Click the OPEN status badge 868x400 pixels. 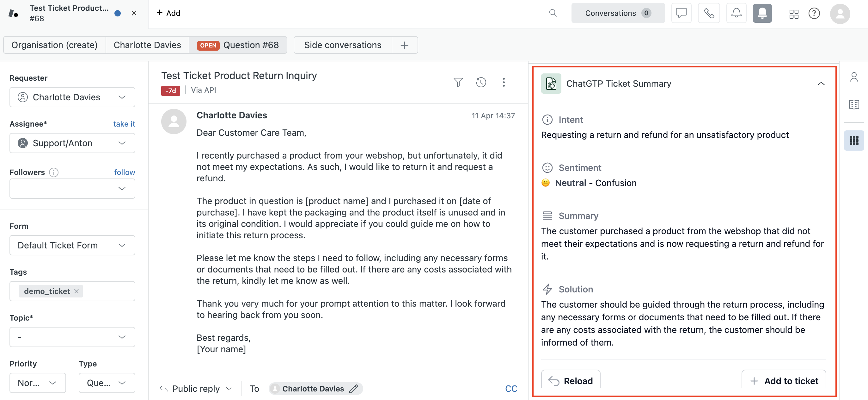click(208, 45)
